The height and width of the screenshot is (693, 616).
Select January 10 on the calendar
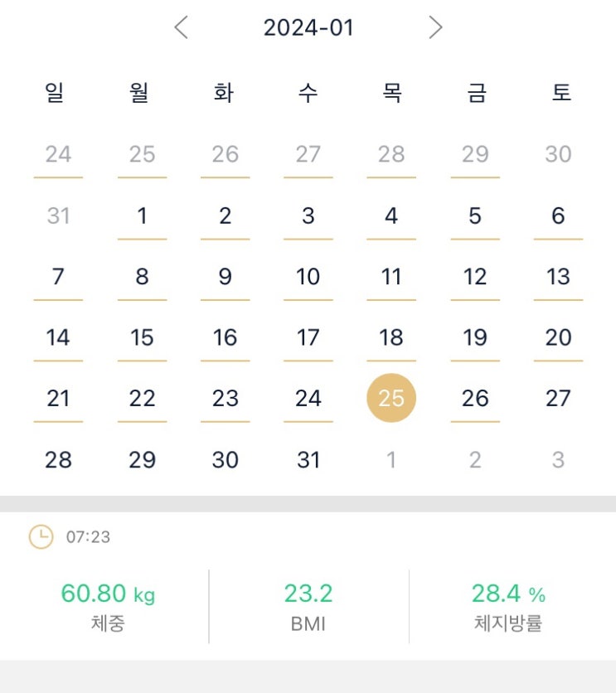(308, 277)
